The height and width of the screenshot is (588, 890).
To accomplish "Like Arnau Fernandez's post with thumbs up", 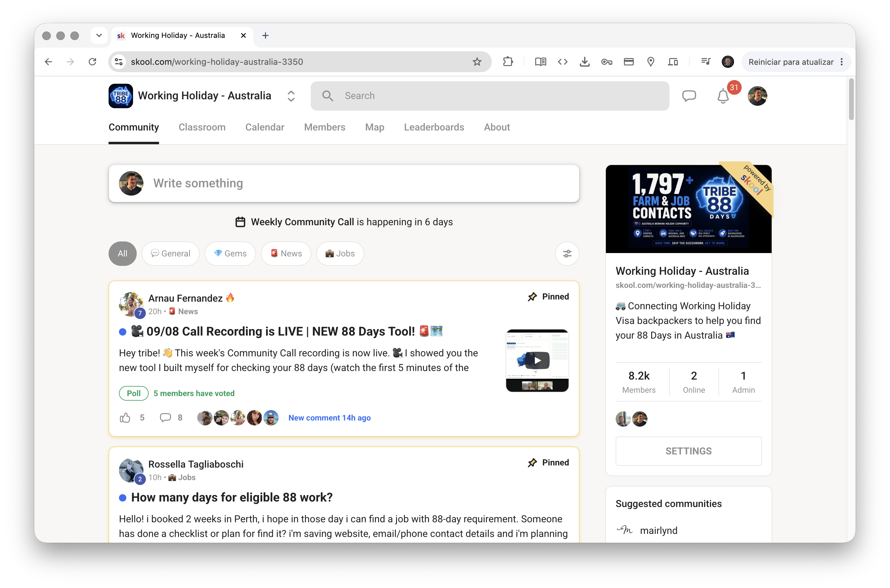I will point(125,418).
